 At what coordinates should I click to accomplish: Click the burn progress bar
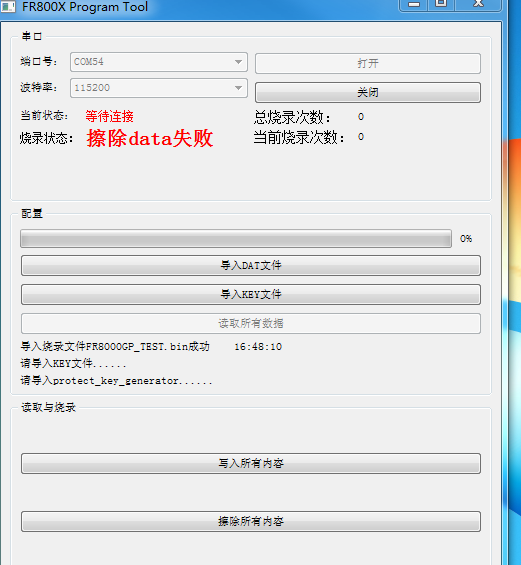pos(236,239)
